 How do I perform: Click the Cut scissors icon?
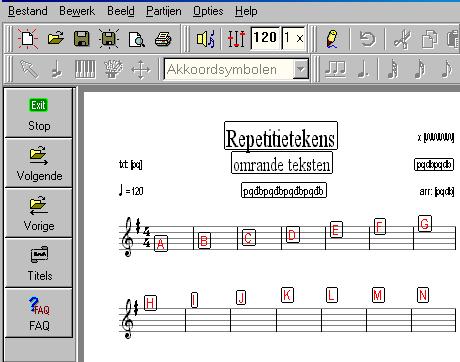tap(402, 39)
